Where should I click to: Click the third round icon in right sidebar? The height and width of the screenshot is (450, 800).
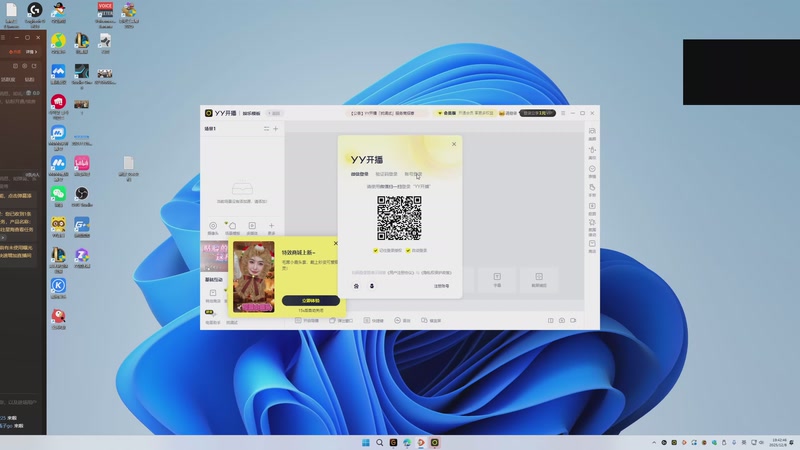point(592,171)
